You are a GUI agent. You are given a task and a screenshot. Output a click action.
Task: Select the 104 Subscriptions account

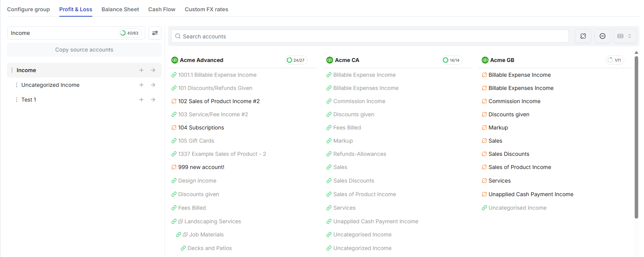click(201, 128)
